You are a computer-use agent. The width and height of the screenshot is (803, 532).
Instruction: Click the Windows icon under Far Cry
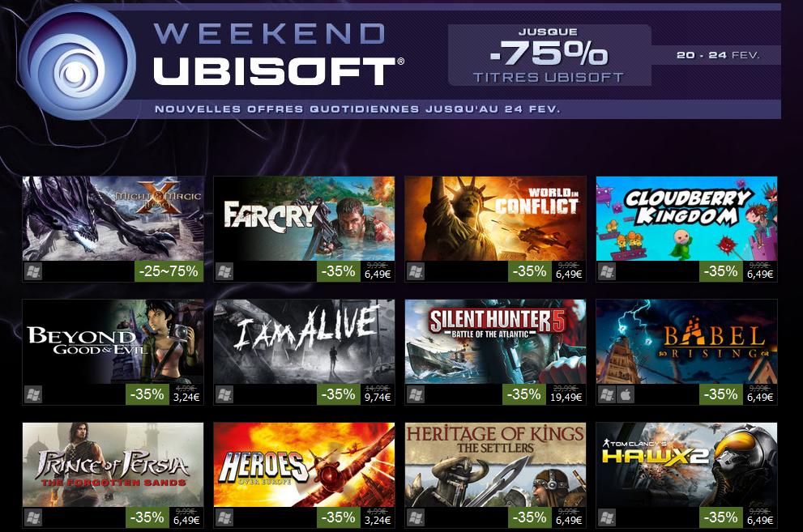coord(224,271)
